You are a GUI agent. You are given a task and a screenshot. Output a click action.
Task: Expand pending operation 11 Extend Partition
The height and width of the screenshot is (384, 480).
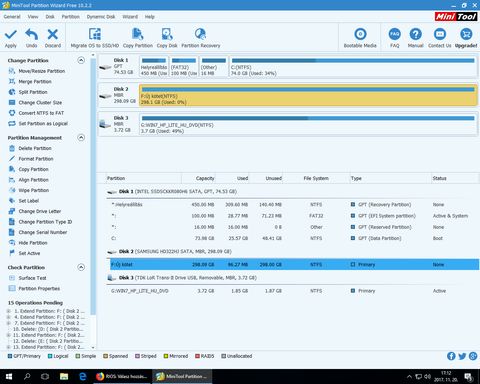[8, 335]
